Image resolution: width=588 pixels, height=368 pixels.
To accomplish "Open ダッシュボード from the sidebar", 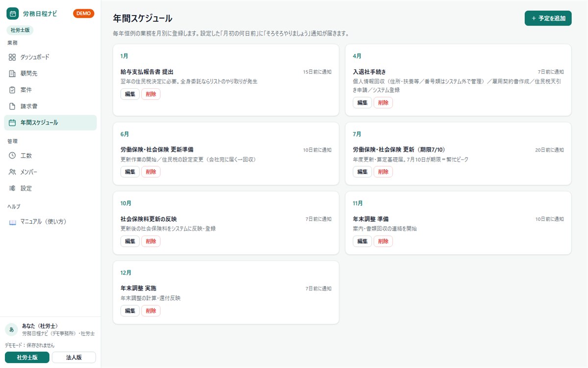I will tap(50, 57).
